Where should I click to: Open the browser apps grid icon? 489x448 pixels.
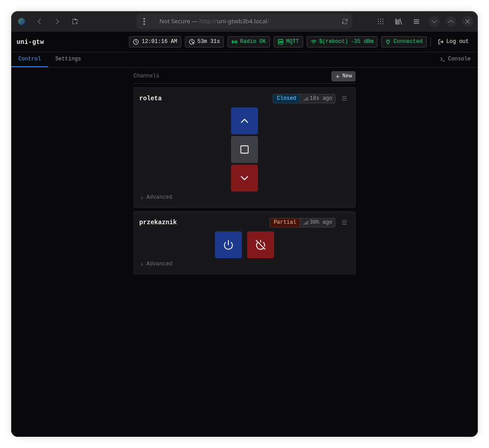pyautogui.click(x=381, y=21)
